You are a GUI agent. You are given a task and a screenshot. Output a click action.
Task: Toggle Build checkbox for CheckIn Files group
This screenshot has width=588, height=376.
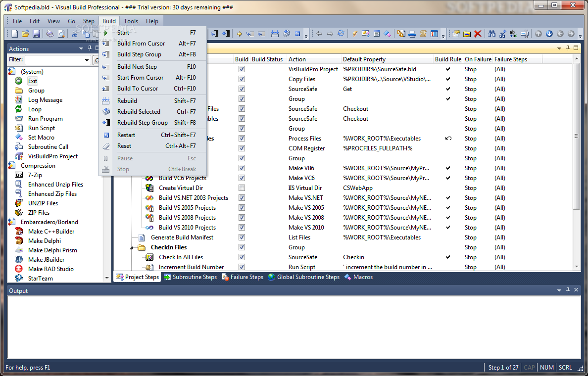(242, 247)
